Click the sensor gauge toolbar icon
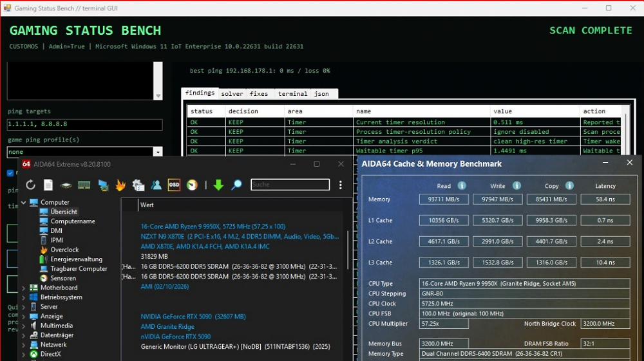 click(x=192, y=185)
